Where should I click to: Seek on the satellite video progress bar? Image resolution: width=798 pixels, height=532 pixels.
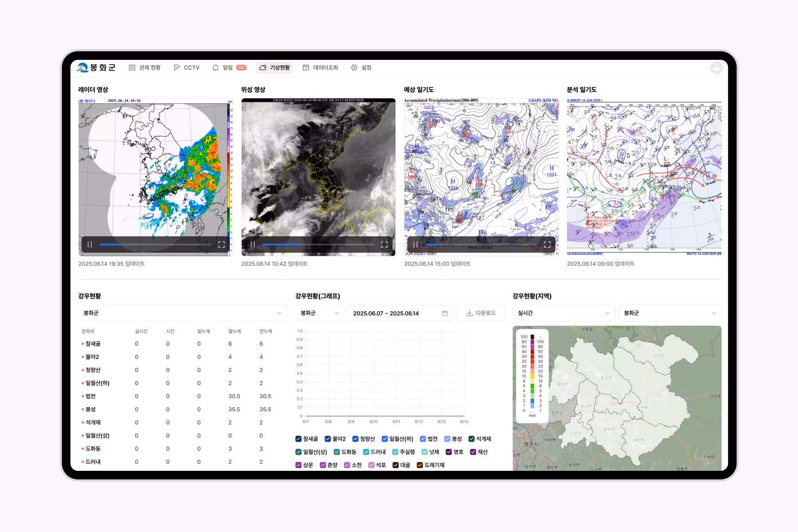click(x=318, y=244)
